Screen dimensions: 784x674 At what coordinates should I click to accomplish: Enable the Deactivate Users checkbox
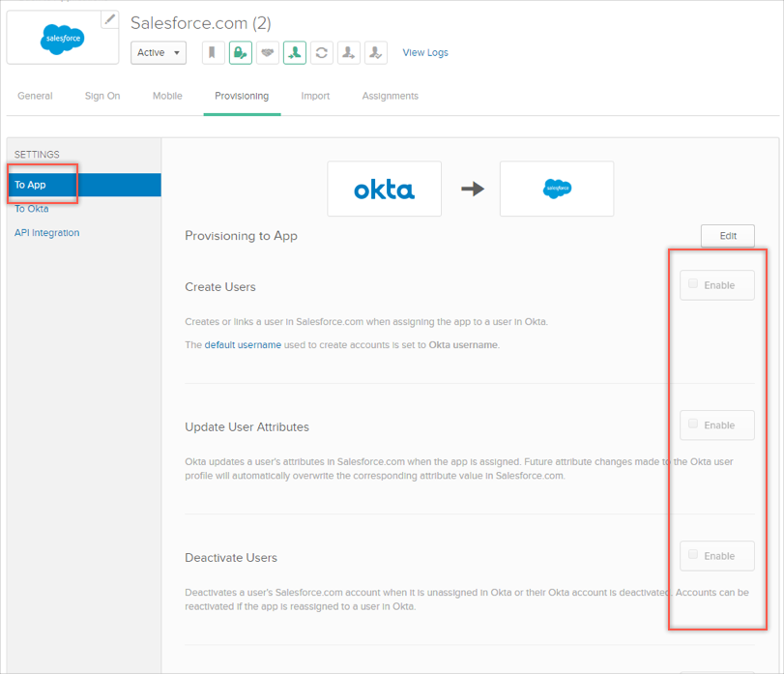click(693, 555)
